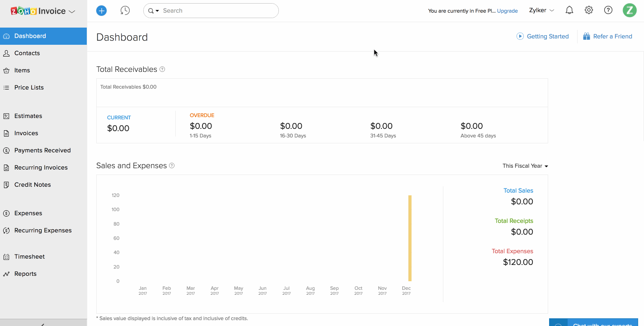Click the Sales and Expenses info icon
The image size is (644, 326).
(x=172, y=166)
